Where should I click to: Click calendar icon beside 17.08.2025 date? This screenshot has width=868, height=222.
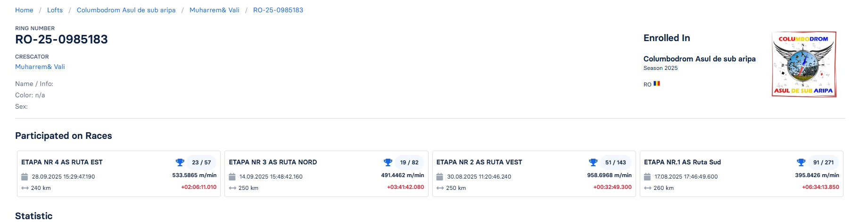click(647, 177)
